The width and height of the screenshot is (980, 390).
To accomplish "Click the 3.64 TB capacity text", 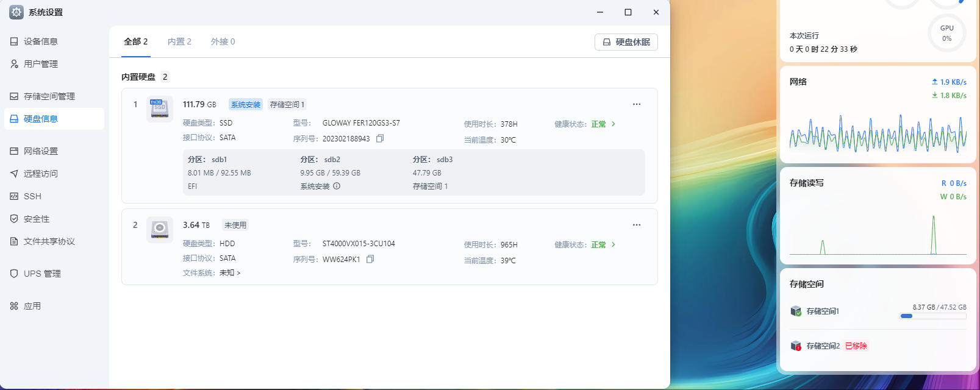I will [196, 225].
